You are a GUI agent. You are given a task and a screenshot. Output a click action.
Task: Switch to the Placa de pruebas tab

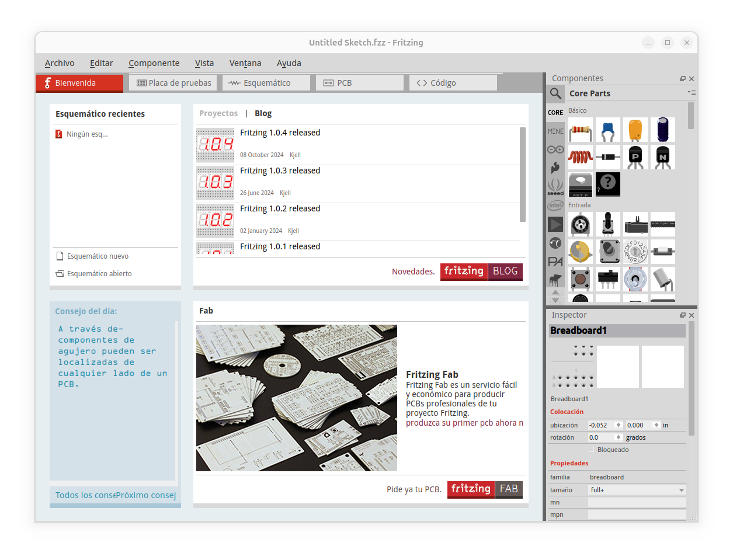coord(173,83)
